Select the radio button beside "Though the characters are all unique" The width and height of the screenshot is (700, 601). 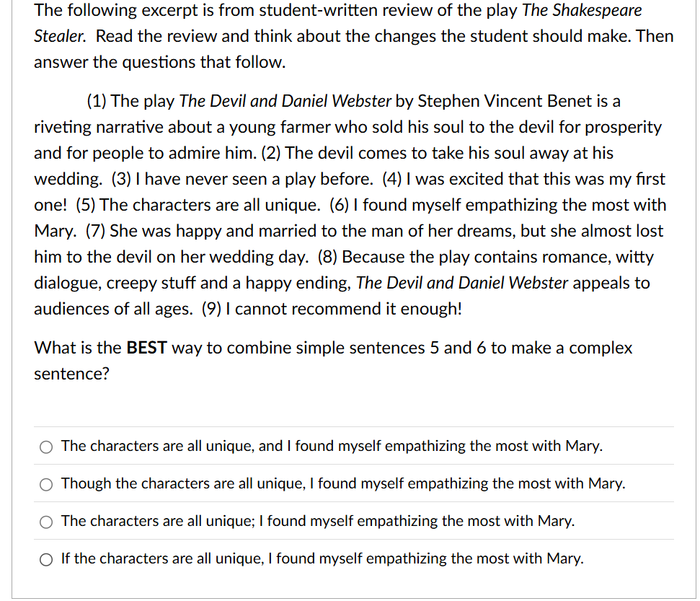tap(45, 484)
